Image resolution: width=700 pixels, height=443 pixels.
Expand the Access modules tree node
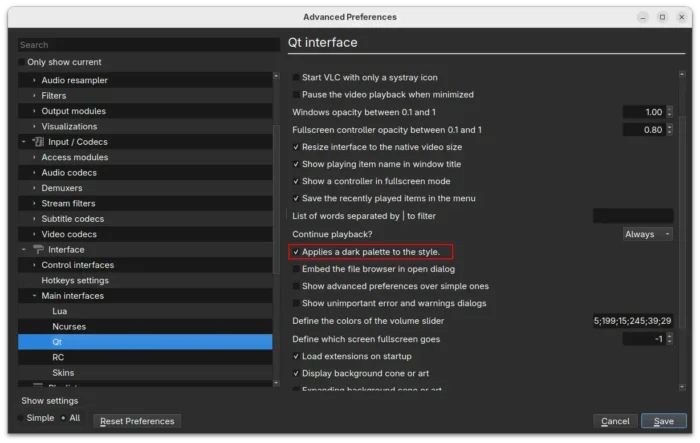pos(34,157)
